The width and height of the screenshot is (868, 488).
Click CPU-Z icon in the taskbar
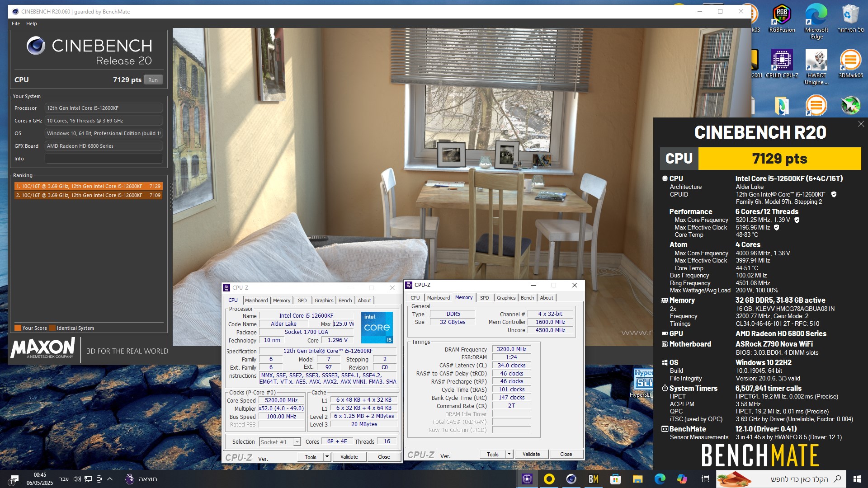click(x=527, y=479)
